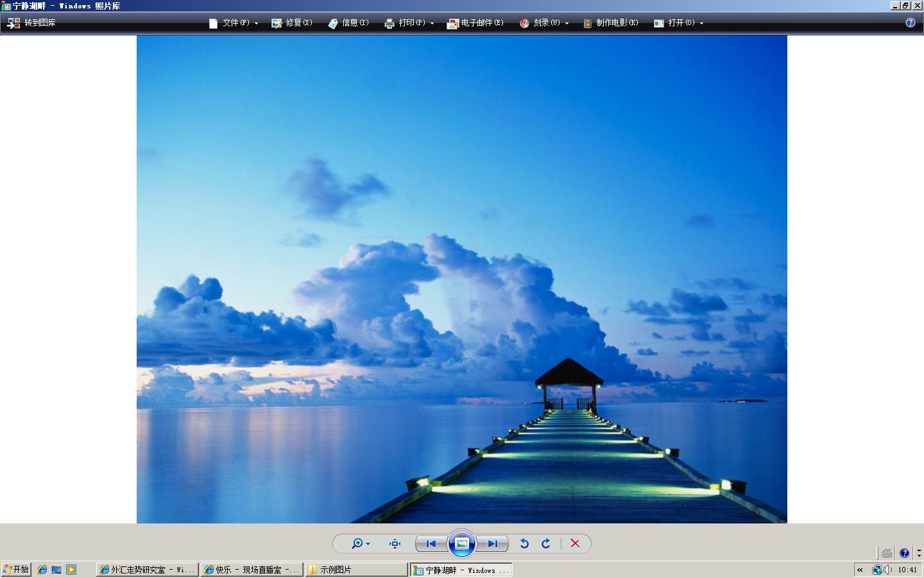Rotate the photo counterclockwise
The height and width of the screenshot is (578, 924).
(524, 543)
